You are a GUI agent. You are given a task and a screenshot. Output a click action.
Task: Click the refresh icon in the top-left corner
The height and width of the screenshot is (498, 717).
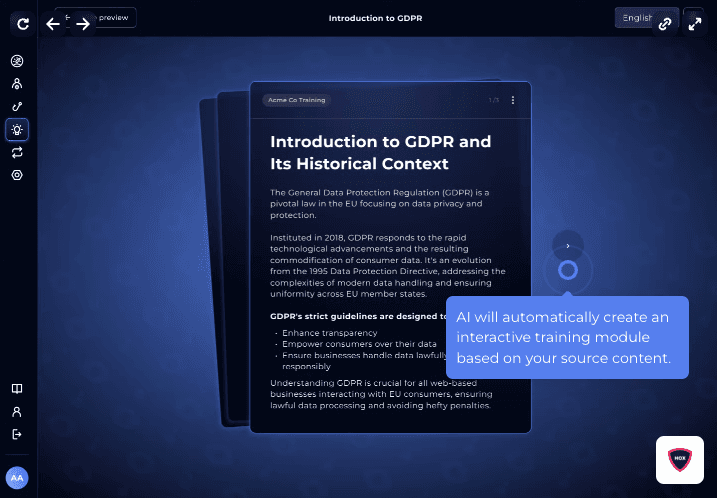click(17, 22)
